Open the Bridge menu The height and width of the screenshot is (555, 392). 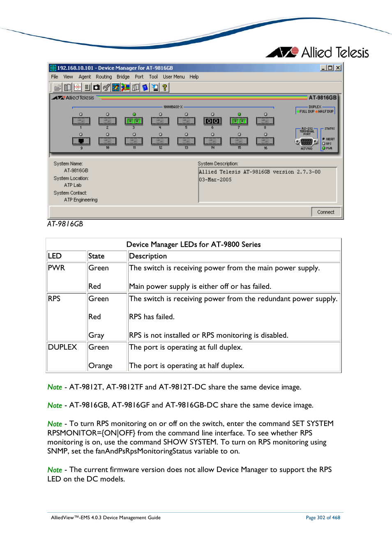pyautogui.click(x=123, y=77)
